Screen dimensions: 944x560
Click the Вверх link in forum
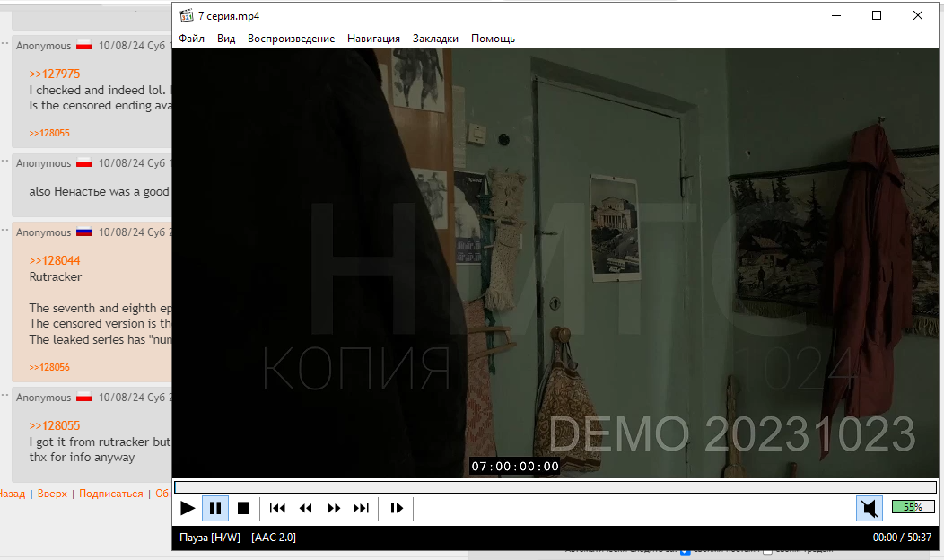tap(52, 494)
